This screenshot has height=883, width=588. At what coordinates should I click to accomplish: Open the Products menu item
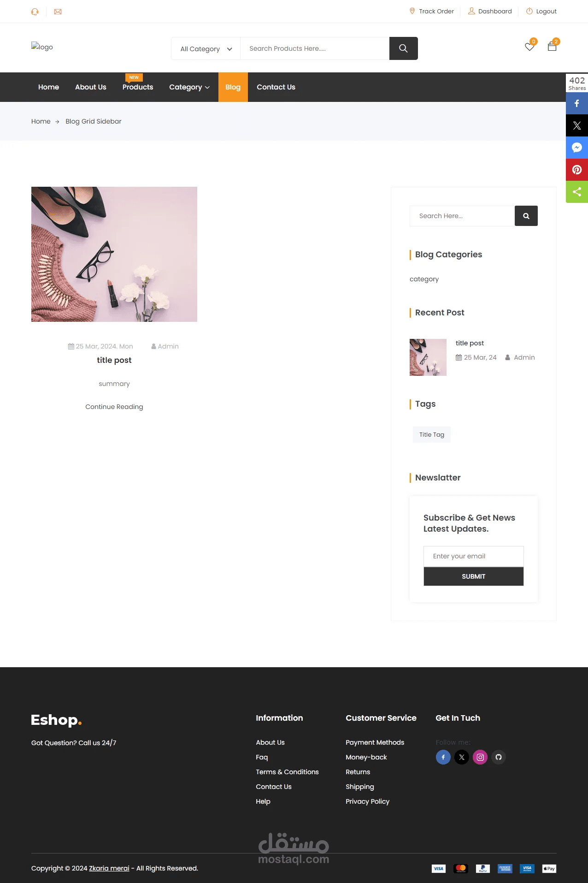[x=138, y=87]
